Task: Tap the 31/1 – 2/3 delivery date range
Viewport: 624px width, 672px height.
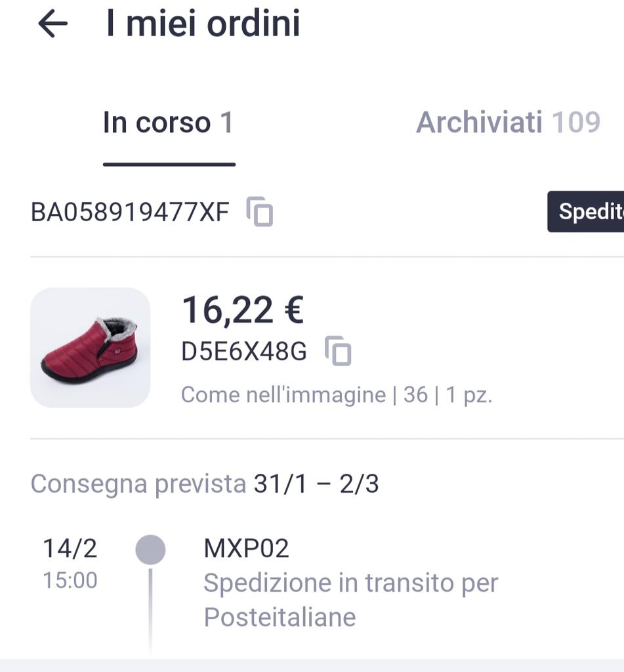Action: pyautogui.click(x=316, y=484)
